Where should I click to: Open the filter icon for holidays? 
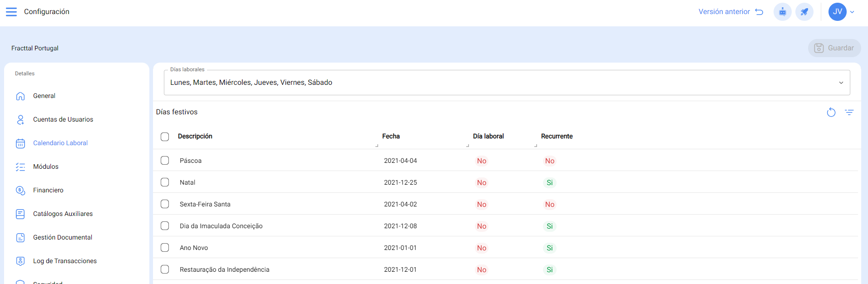click(849, 113)
